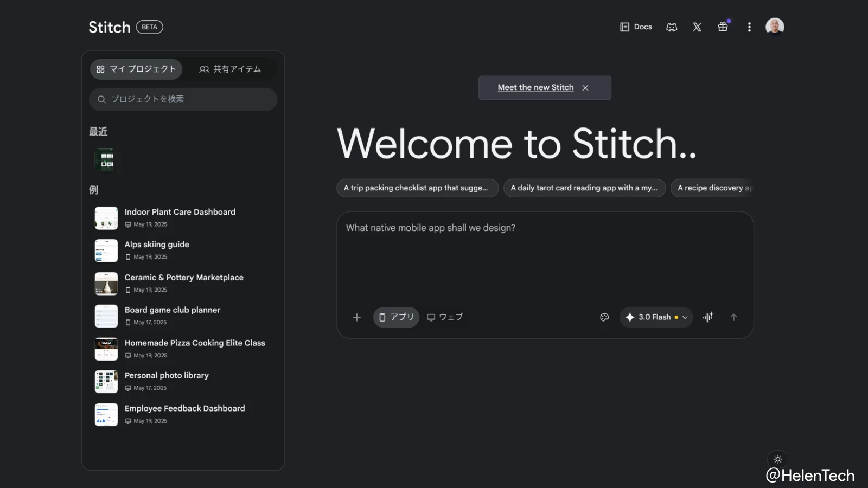Image resolution: width=868 pixels, height=488 pixels.
Task: Start voice input with the waveform icon
Action: point(708,317)
